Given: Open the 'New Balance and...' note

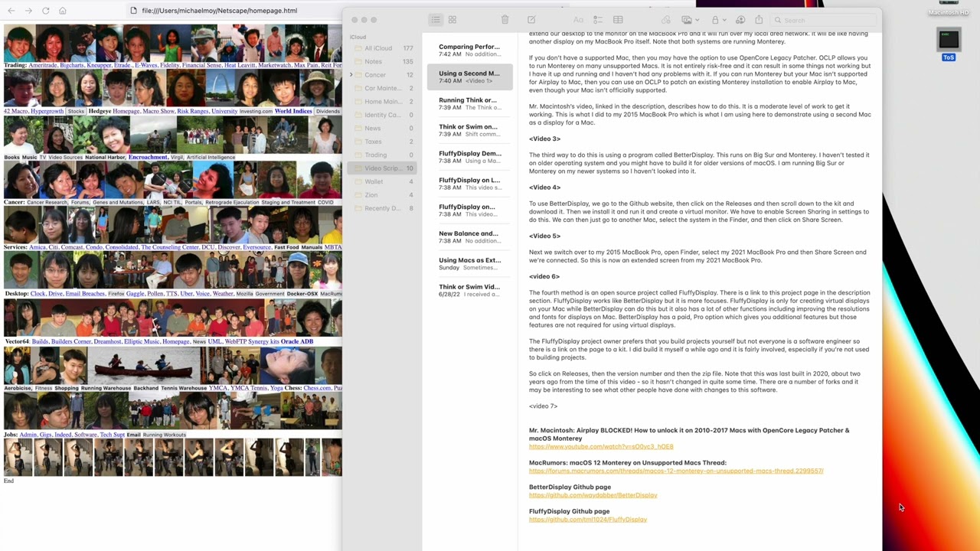Looking at the screenshot, I should tap(470, 237).
